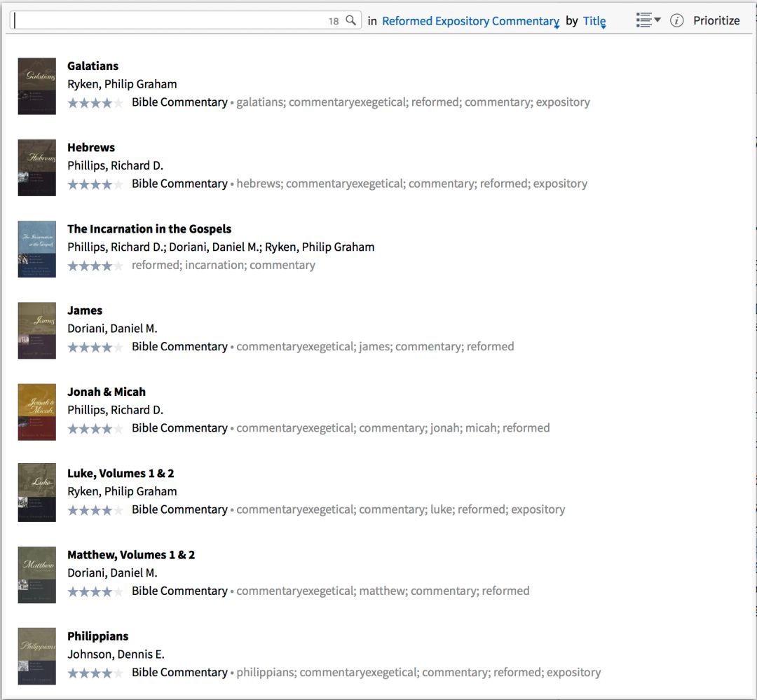757x700 pixels.
Task: Set star rating for Matthew, Volumes 1 & 2
Action: pyautogui.click(x=95, y=591)
